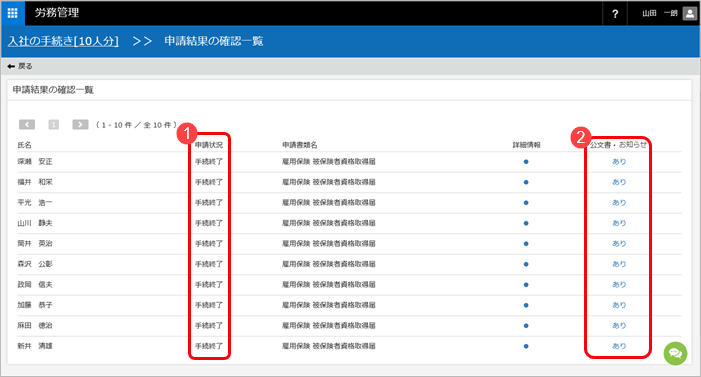The image size is (701, 377).
Task: Click the name 加藤 恭子
Action: pos(35,305)
